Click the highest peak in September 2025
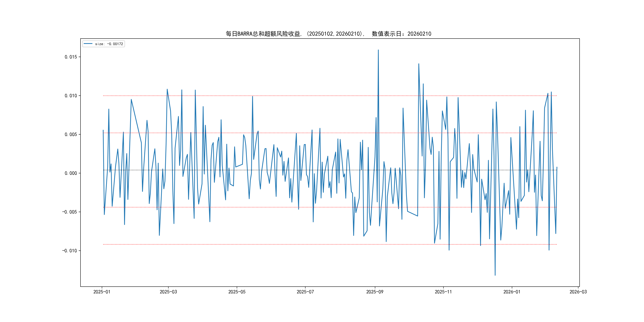Screen dimensions: 644x322 point(378,50)
